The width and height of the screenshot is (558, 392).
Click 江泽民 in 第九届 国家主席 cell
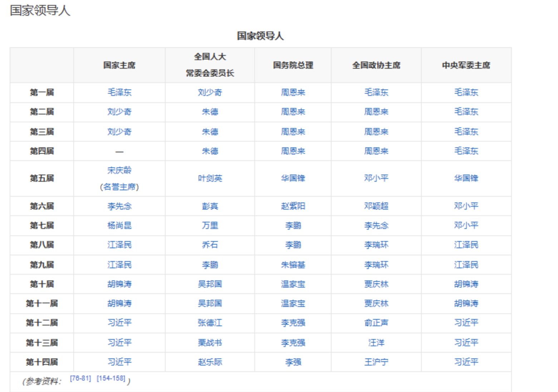point(119,265)
